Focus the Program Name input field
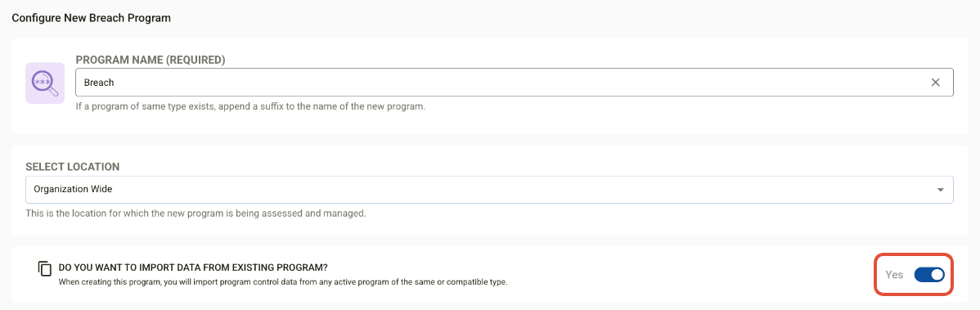This screenshot has width=980, height=310. 515,83
